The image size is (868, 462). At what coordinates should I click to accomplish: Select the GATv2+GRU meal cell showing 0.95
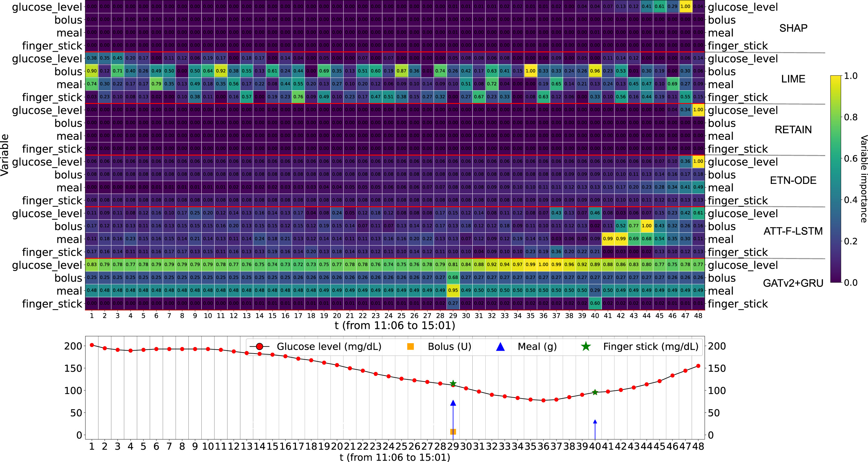coord(453,290)
